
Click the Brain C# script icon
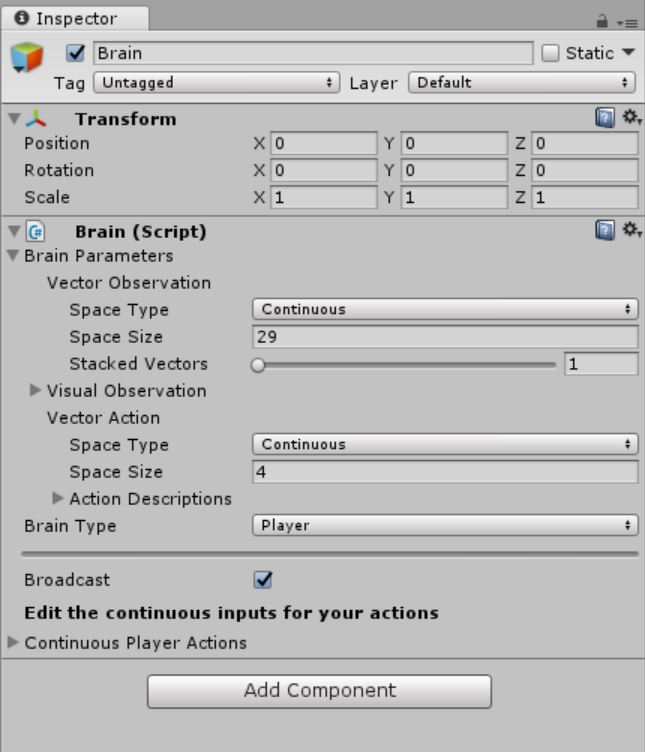tap(35, 232)
